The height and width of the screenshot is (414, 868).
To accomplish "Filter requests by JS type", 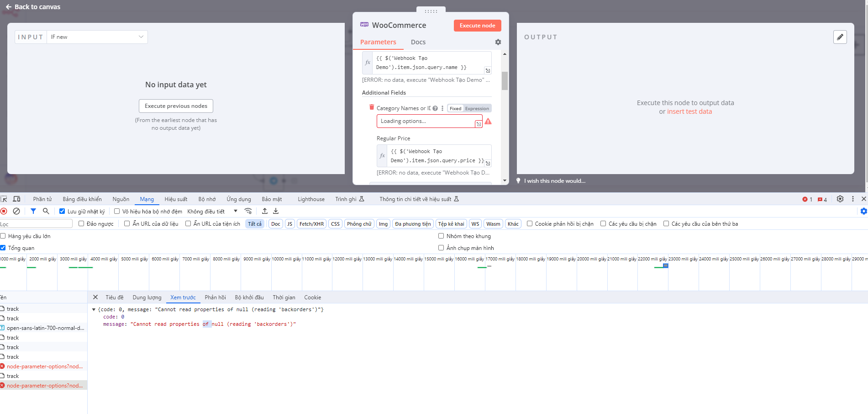I will pyautogui.click(x=289, y=223).
